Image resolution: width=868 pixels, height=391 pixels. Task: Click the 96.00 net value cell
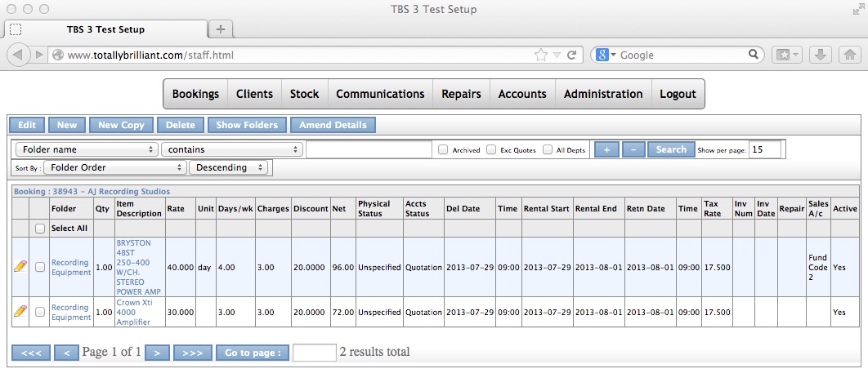pyautogui.click(x=343, y=267)
